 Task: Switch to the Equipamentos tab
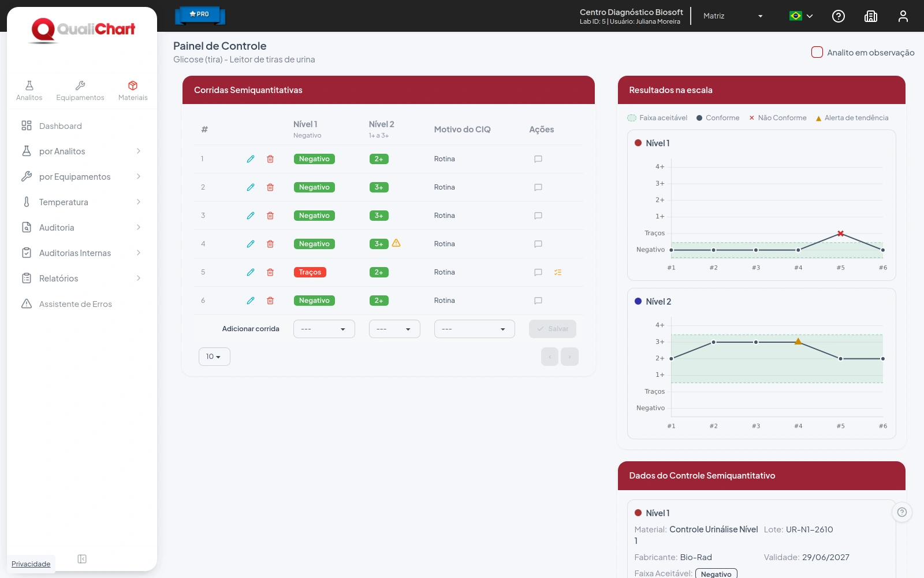pyautogui.click(x=80, y=91)
